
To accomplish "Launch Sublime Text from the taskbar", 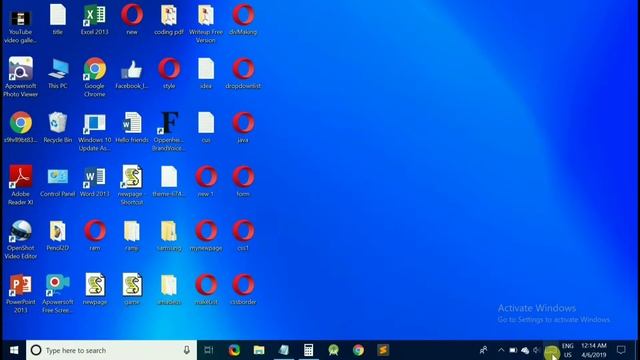I will (383, 350).
